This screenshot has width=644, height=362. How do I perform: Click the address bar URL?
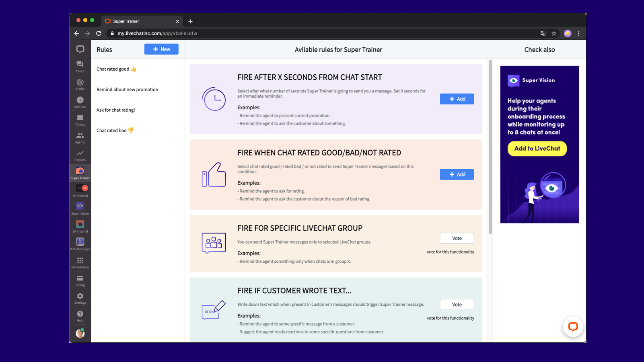pos(157,33)
